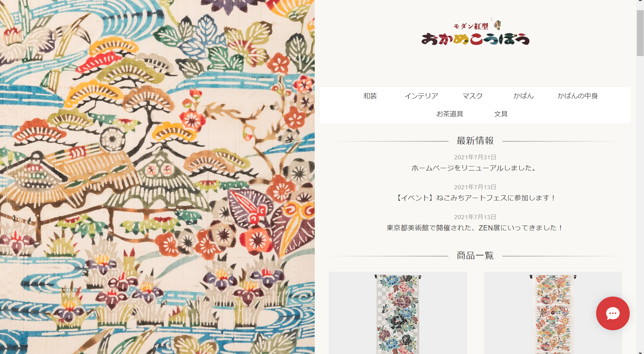Read the ホームページをリニューアル news post
Viewport: 644px width, 354px height.
click(475, 168)
